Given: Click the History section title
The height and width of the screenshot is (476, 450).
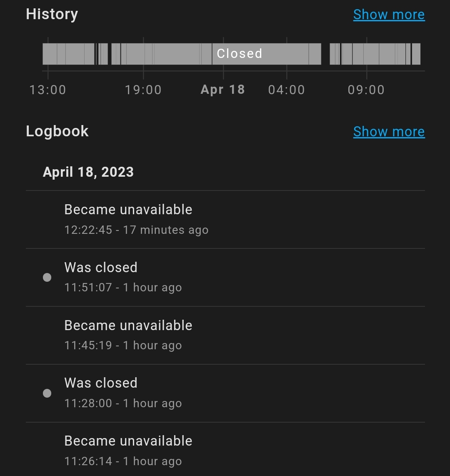Looking at the screenshot, I should pos(52,14).
